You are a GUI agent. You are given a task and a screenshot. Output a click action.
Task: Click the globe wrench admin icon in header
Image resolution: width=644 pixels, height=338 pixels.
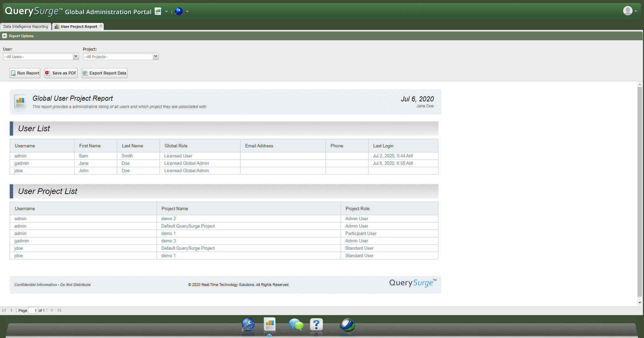179,11
